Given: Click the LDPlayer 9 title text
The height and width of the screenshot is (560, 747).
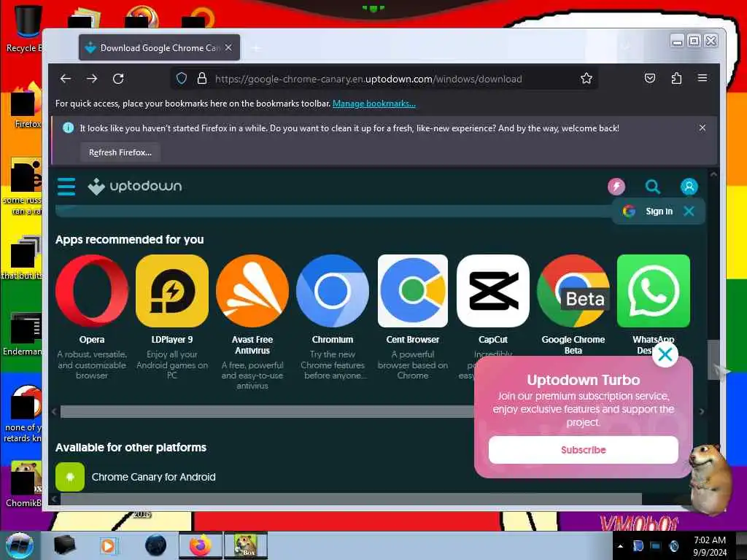Looking at the screenshot, I should click(x=172, y=340).
